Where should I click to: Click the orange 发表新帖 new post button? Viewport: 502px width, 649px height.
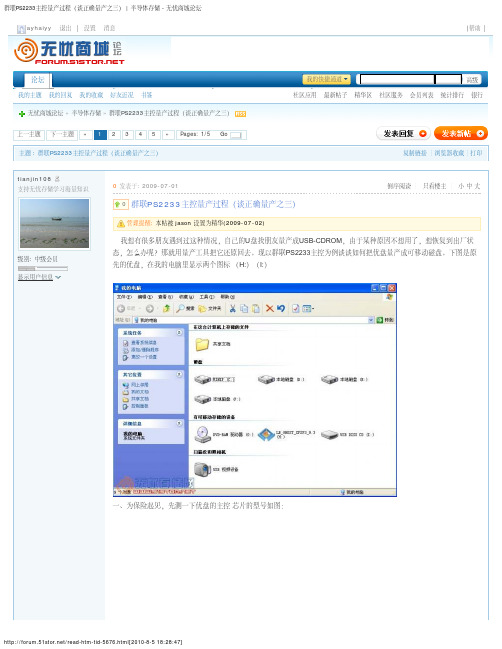coord(461,133)
